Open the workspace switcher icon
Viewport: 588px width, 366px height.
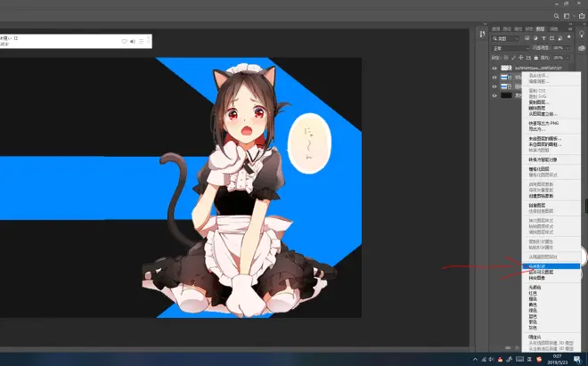567,16
